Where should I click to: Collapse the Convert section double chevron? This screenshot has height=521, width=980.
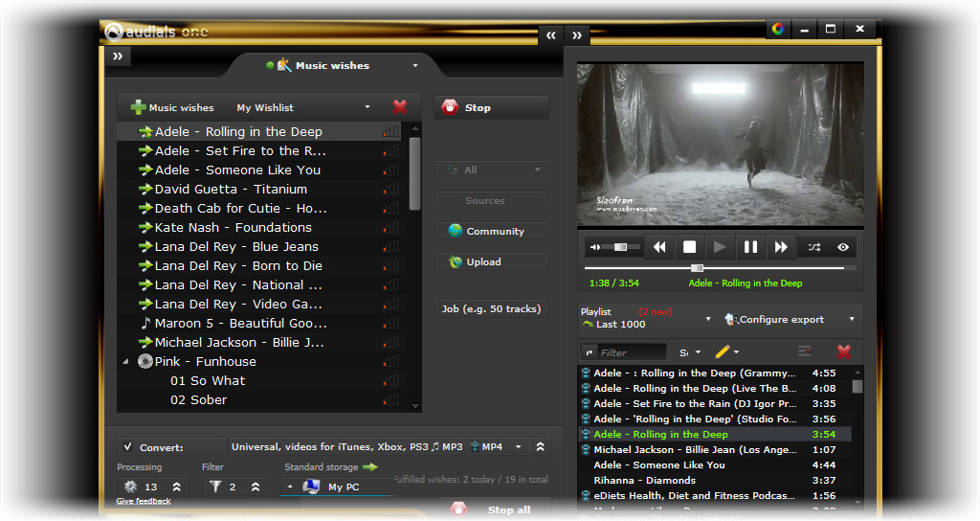pyautogui.click(x=540, y=446)
